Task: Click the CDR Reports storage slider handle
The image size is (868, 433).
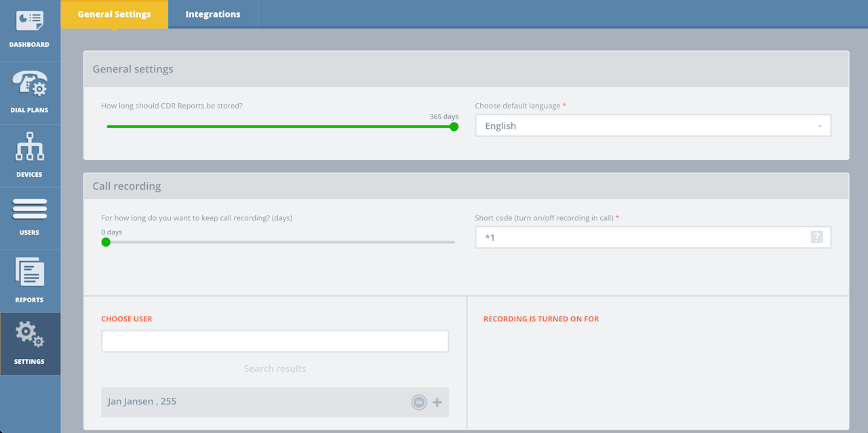Action: [x=454, y=127]
